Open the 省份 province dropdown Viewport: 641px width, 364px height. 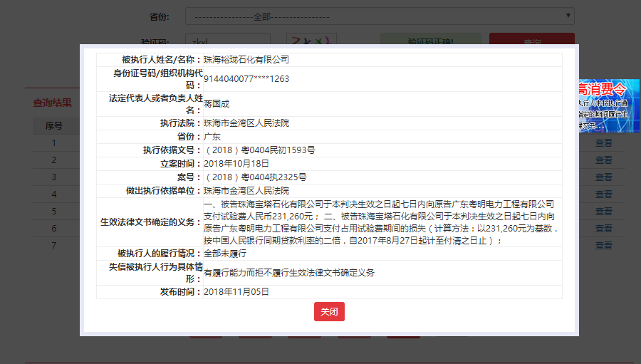(380, 16)
